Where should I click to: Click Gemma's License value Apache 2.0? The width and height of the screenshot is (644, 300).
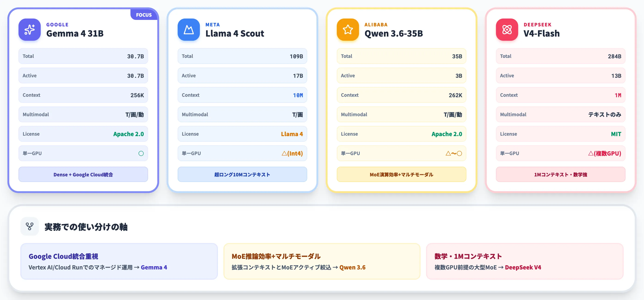point(129,134)
